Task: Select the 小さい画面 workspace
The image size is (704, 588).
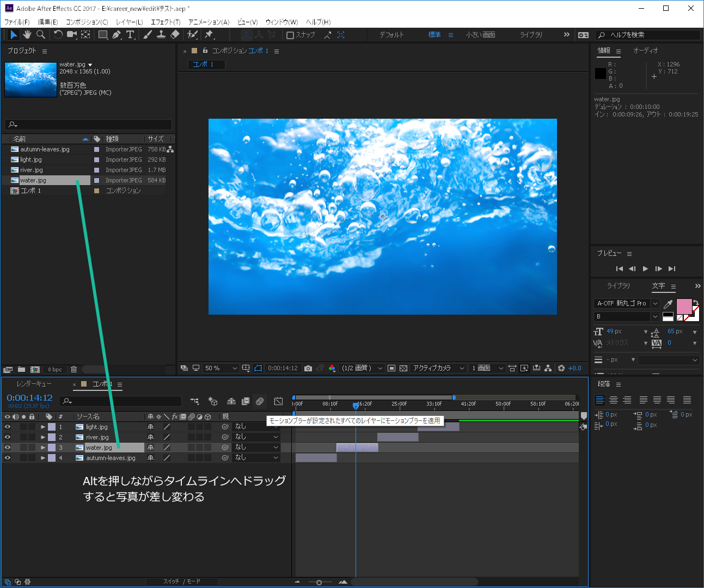Action: (480, 35)
